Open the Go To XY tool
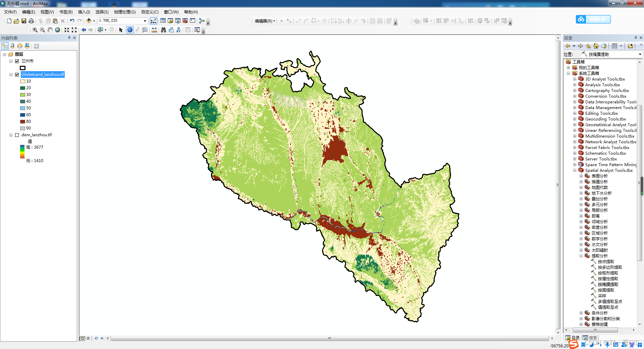644x349 pixels. tap(178, 30)
